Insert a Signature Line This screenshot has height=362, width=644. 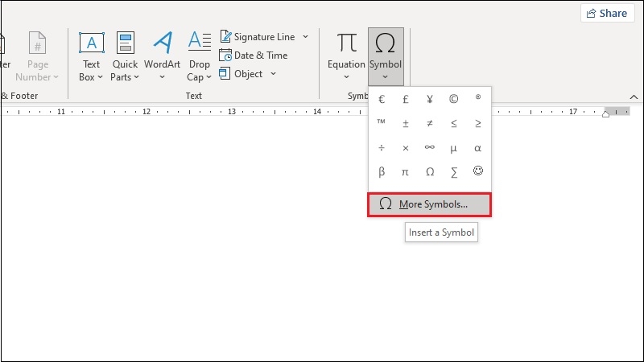click(x=257, y=36)
